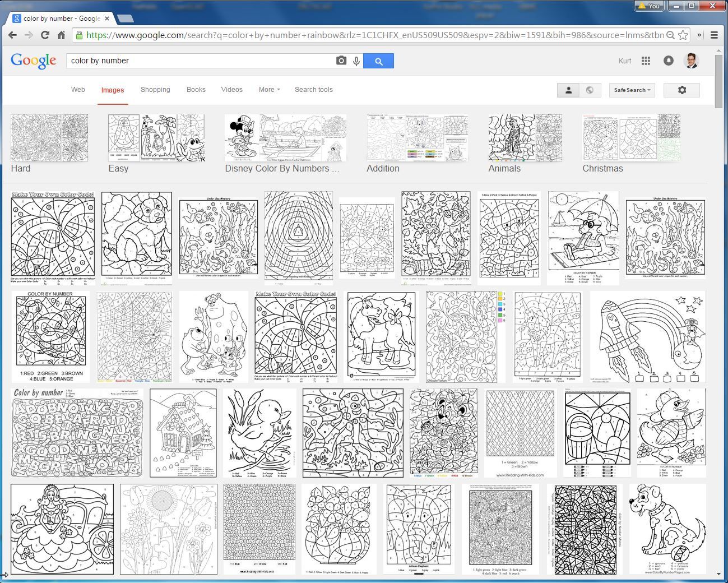Go to the browser home page icon
Image resolution: width=728 pixels, height=583 pixels.
click(x=62, y=35)
